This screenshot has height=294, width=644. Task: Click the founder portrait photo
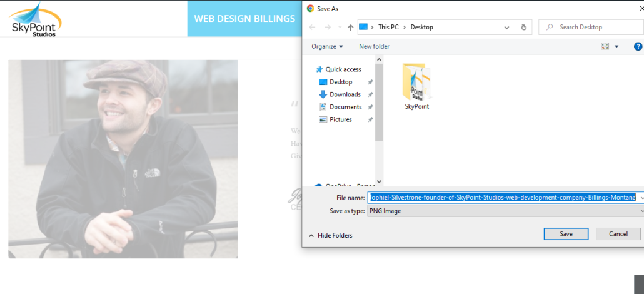123,159
